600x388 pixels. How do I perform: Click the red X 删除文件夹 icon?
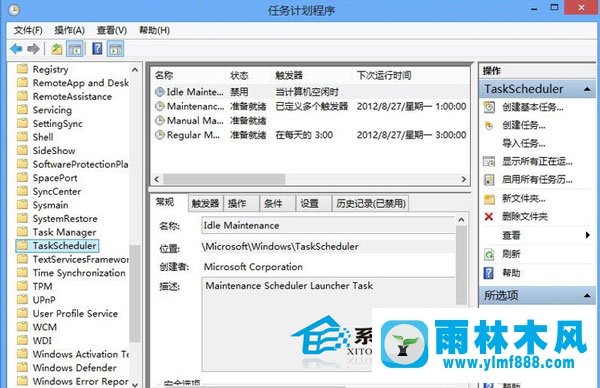pyautogui.click(x=489, y=217)
